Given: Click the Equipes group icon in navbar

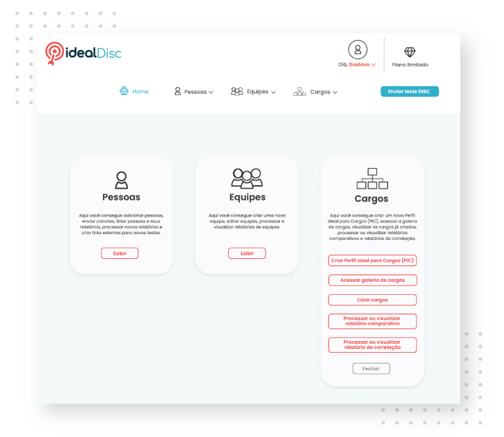Looking at the screenshot, I should tap(237, 91).
